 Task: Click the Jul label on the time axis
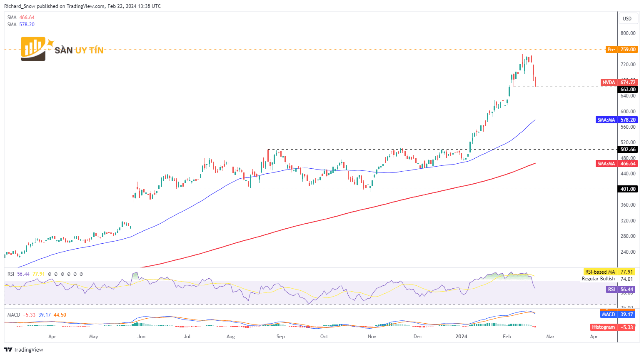[x=187, y=337]
